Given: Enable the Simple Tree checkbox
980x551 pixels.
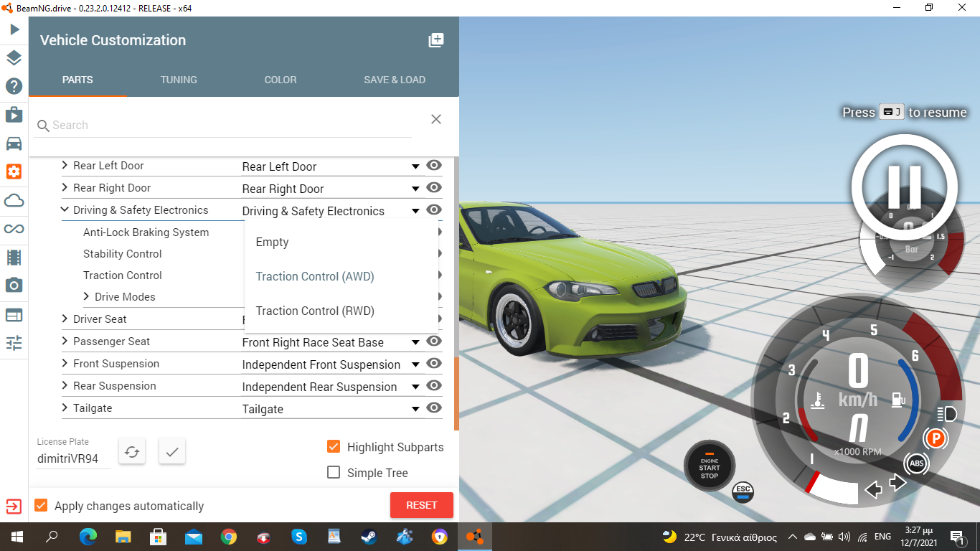Looking at the screenshot, I should click(x=334, y=472).
